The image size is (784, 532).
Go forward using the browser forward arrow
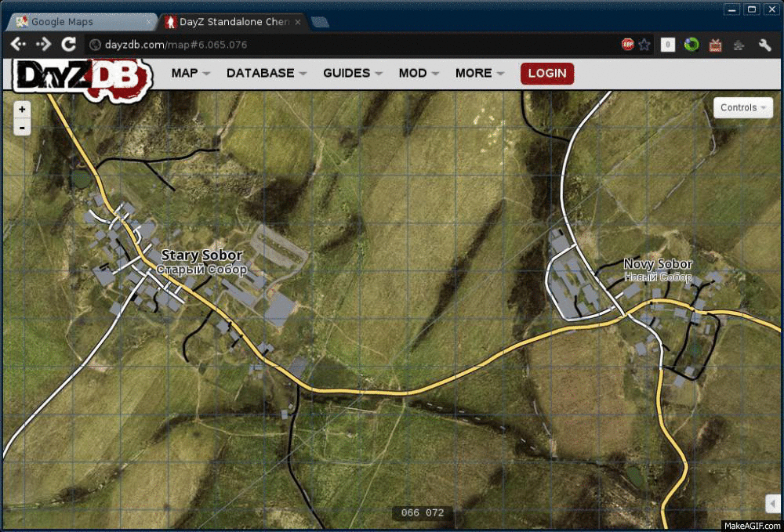point(43,45)
